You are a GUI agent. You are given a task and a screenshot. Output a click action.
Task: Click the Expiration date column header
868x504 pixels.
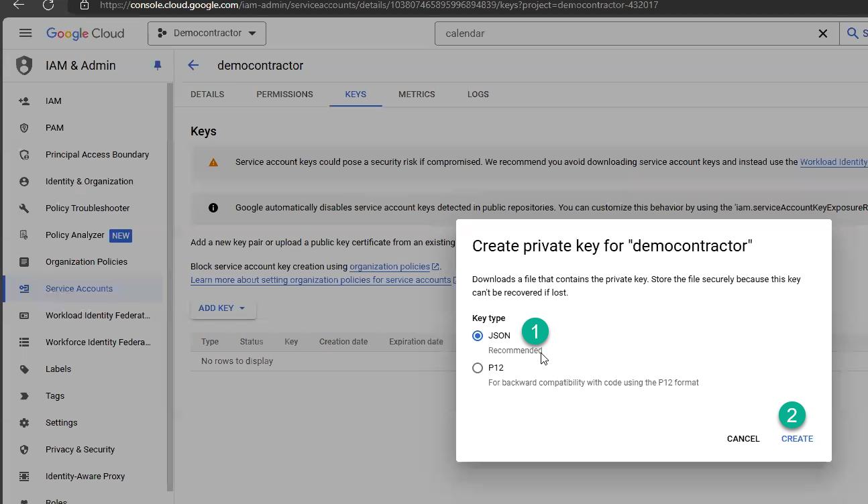[x=416, y=342]
